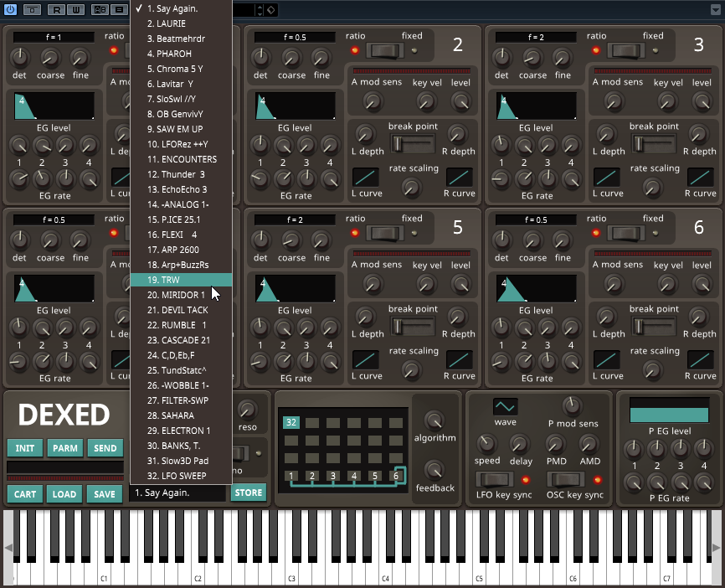This screenshot has height=588, width=725.
Task: Click the LFO delay knob
Action: [520, 444]
